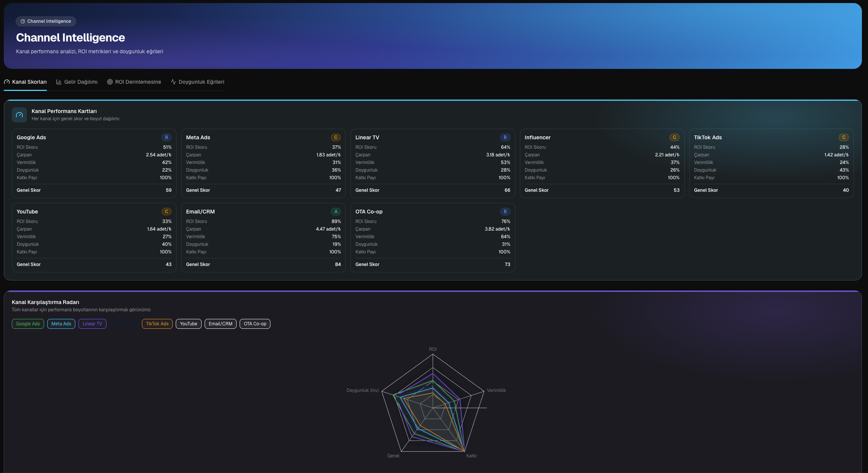Screen dimensions: 868x473
Task: Click YouTube Genel Skor value 43
Action: pyautogui.click(x=169, y=264)
